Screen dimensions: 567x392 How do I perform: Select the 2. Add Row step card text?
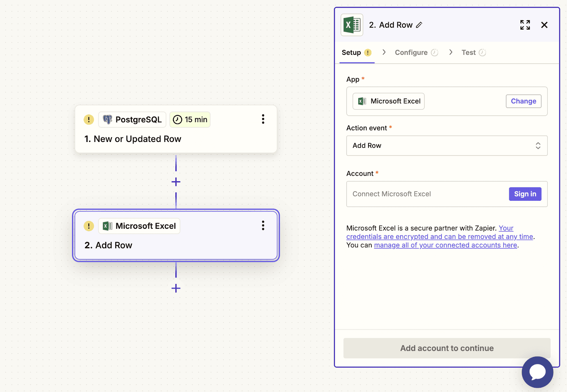[x=108, y=245]
